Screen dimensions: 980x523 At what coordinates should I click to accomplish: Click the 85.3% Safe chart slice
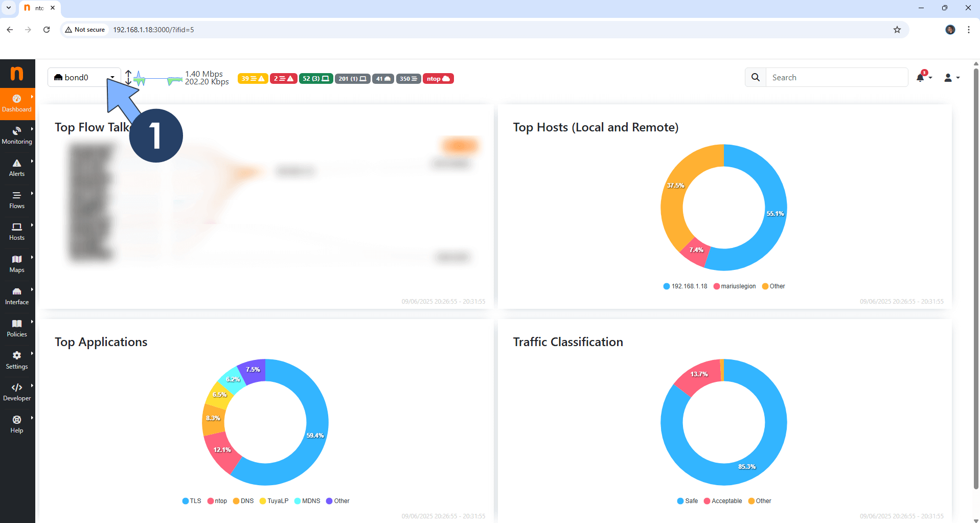pos(746,466)
